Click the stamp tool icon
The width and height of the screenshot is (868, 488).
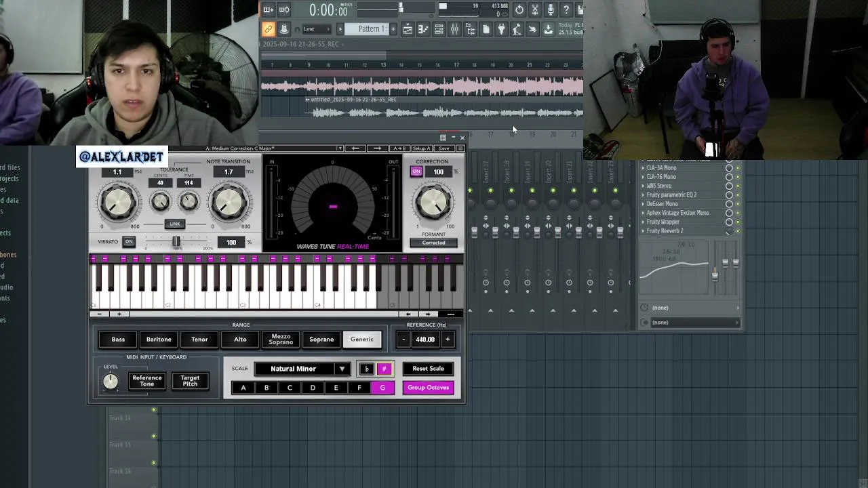(x=283, y=29)
